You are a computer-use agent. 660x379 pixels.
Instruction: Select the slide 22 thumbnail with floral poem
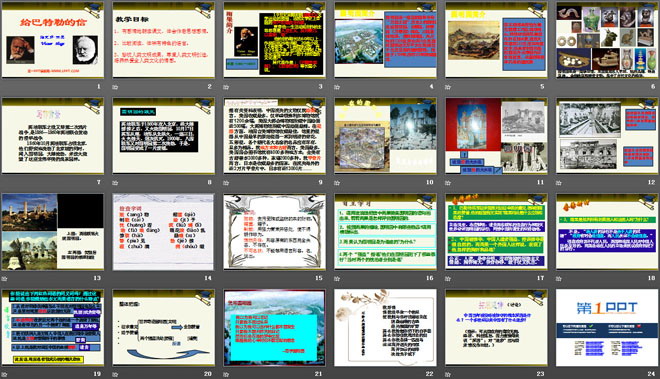[386, 327]
